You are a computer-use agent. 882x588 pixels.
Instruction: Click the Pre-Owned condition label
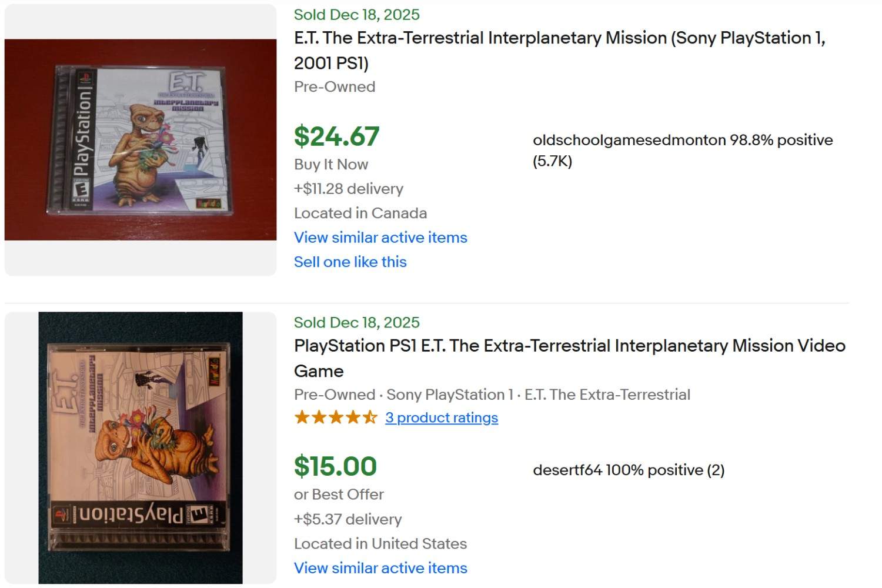pos(334,86)
